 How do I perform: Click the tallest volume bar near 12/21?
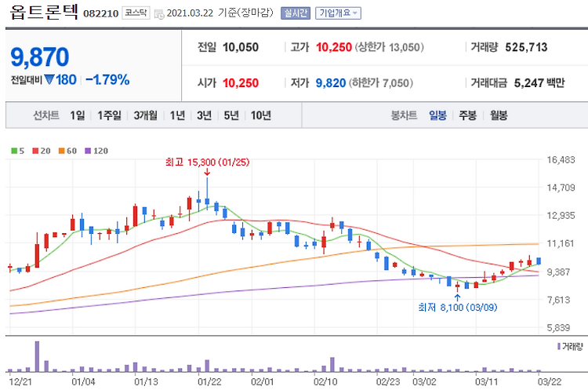37,356
